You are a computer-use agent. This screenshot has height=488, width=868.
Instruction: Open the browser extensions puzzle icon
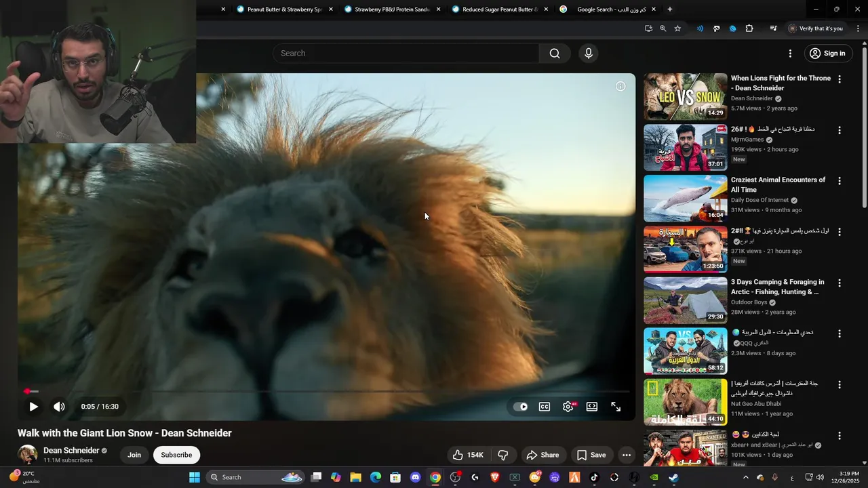coord(749,28)
